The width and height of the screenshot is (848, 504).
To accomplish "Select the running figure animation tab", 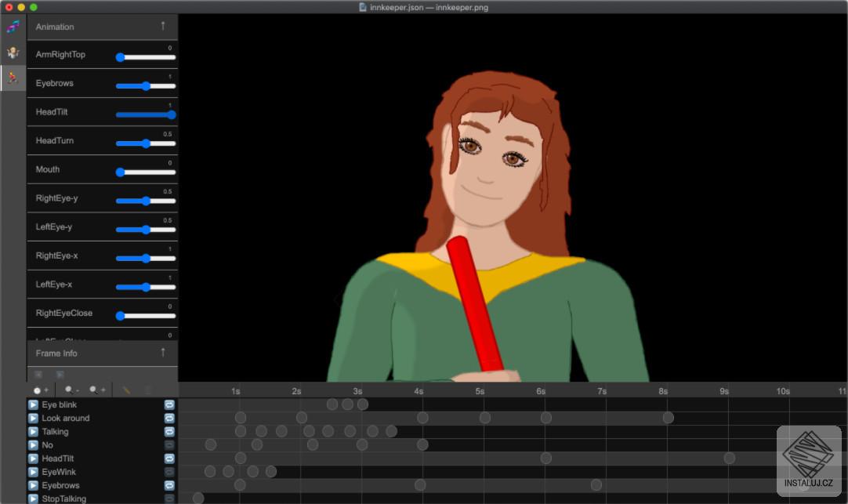I will (13, 78).
